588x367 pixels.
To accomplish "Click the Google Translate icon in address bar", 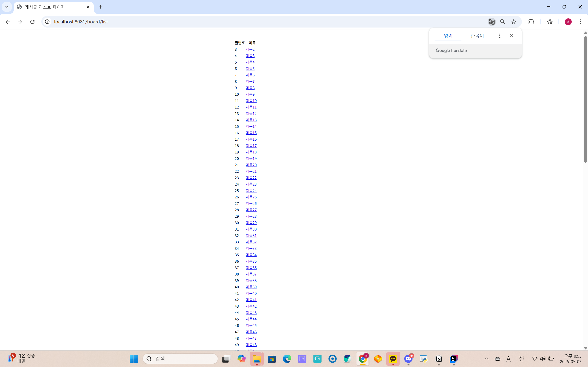I will [492, 22].
